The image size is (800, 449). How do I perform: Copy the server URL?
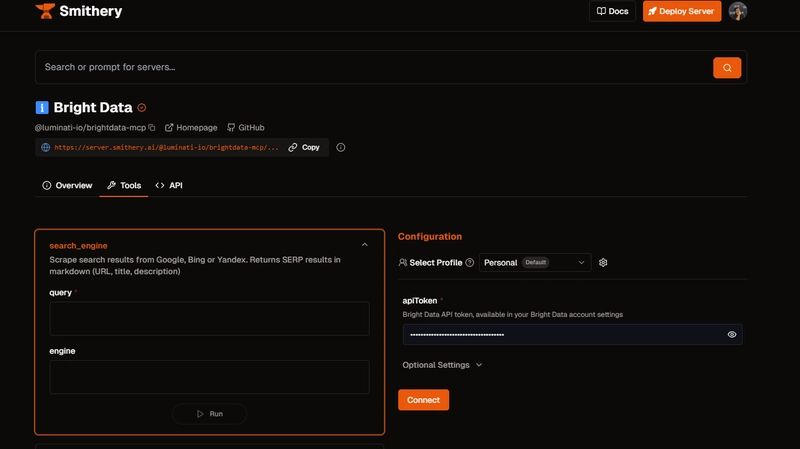click(x=304, y=147)
